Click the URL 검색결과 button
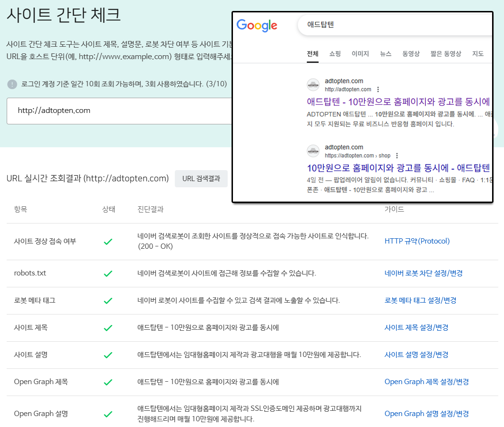Screen dimensions: 504x427 click(201, 178)
